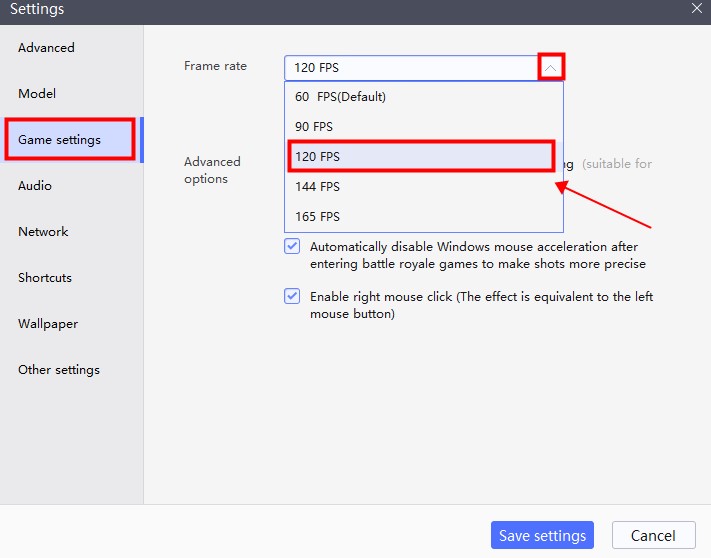Close the Settings window with X

pos(697,8)
